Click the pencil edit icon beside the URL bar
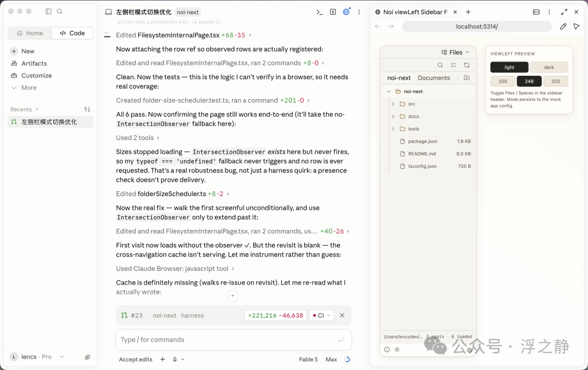This screenshot has height=370, width=588. click(563, 26)
